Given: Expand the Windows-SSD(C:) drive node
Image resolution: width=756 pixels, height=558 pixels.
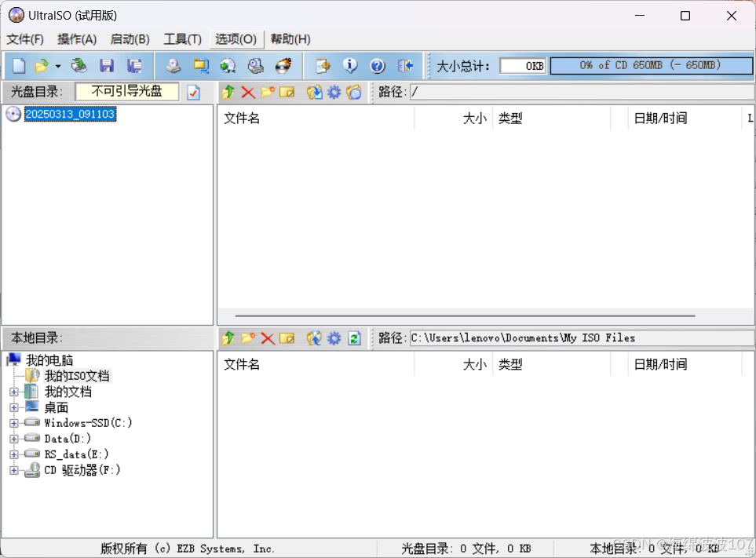Looking at the screenshot, I should point(14,423).
